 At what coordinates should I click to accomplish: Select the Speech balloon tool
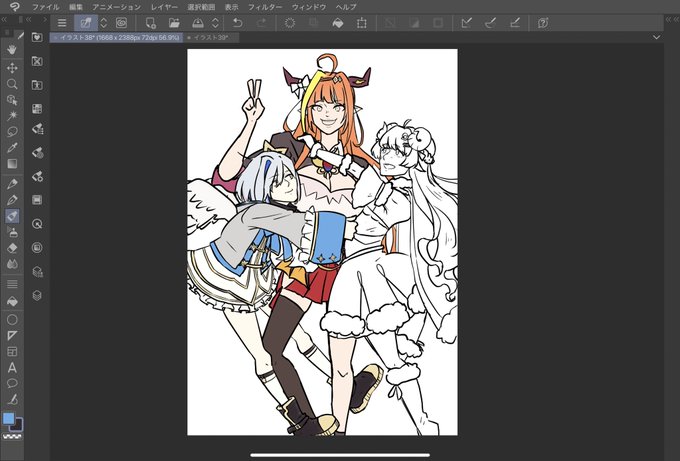click(x=12, y=383)
